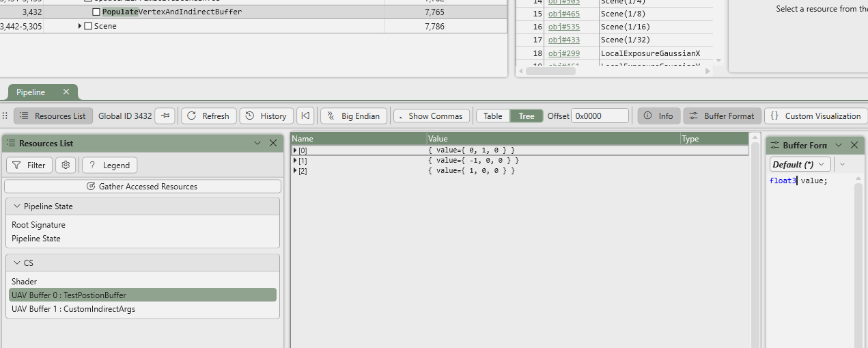Click the 7,786 value cell

445,26
